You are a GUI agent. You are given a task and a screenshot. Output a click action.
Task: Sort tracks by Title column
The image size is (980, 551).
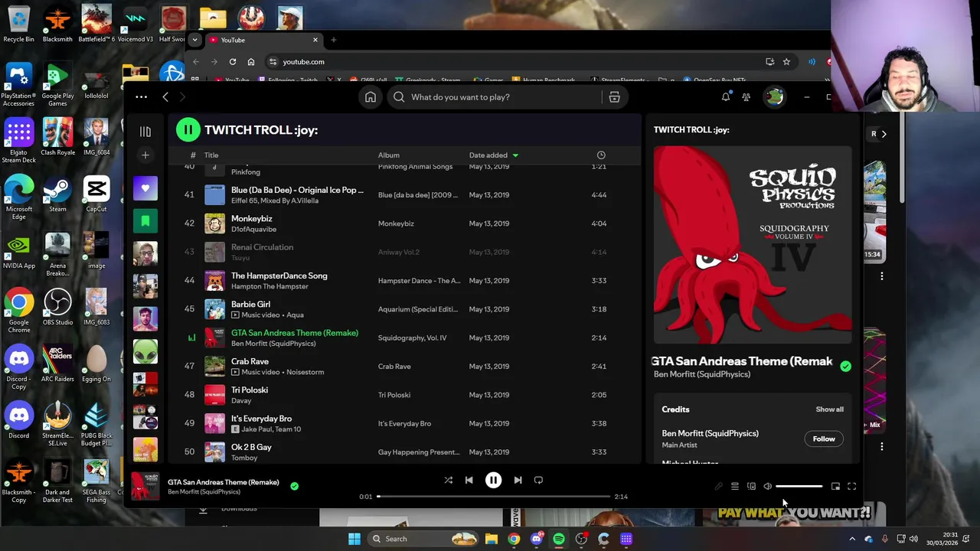(x=211, y=155)
